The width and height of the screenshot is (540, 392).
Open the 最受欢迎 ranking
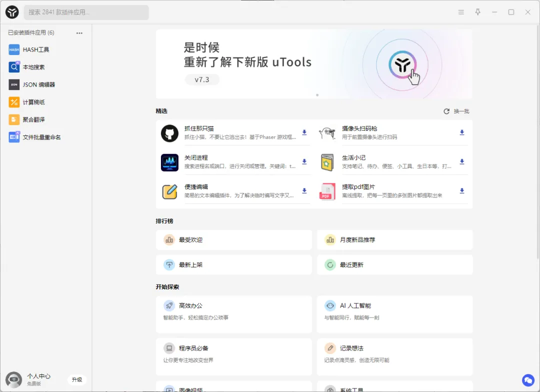point(234,240)
